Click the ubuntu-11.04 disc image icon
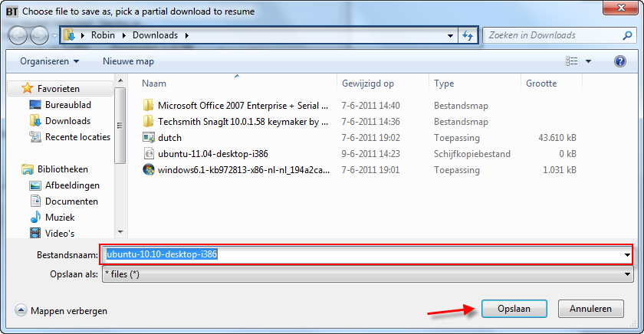Viewport: 644px width, 334px height. coord(148,154)
